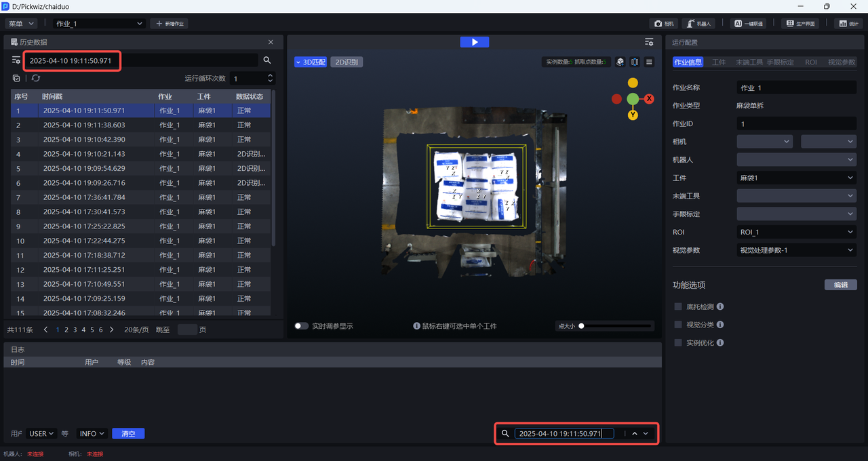Open the viewport hamburger menu icon

[649, 62]
